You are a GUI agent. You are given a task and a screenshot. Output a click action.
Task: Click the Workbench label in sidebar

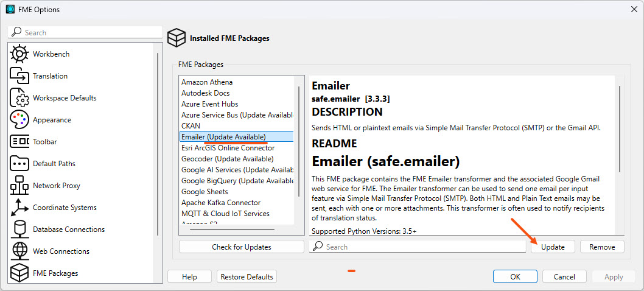coord(51,54)
